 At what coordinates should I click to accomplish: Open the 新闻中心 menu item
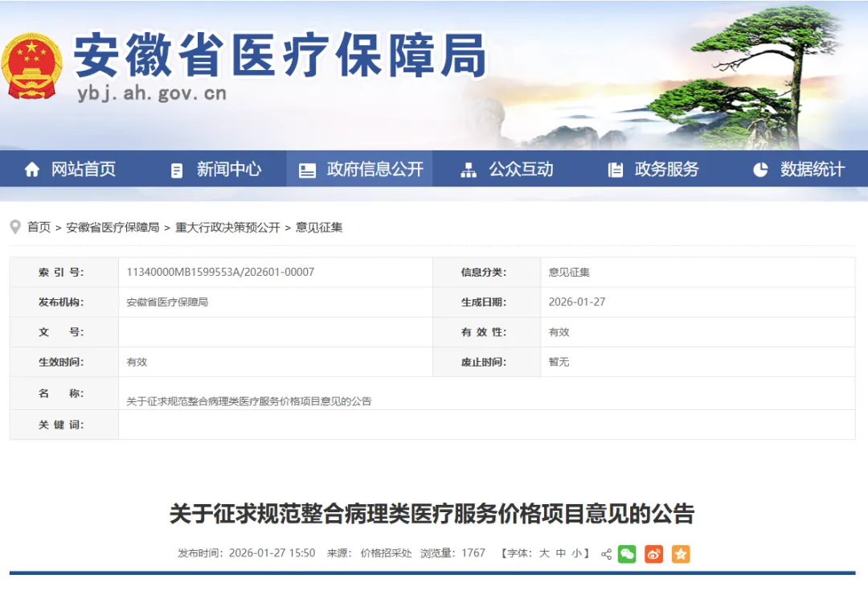point(229,169)
